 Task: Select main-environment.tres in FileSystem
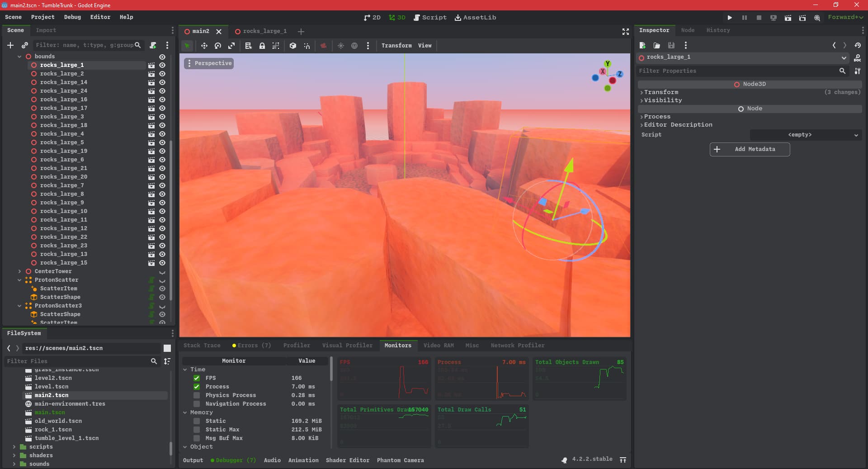pos(70,404)
